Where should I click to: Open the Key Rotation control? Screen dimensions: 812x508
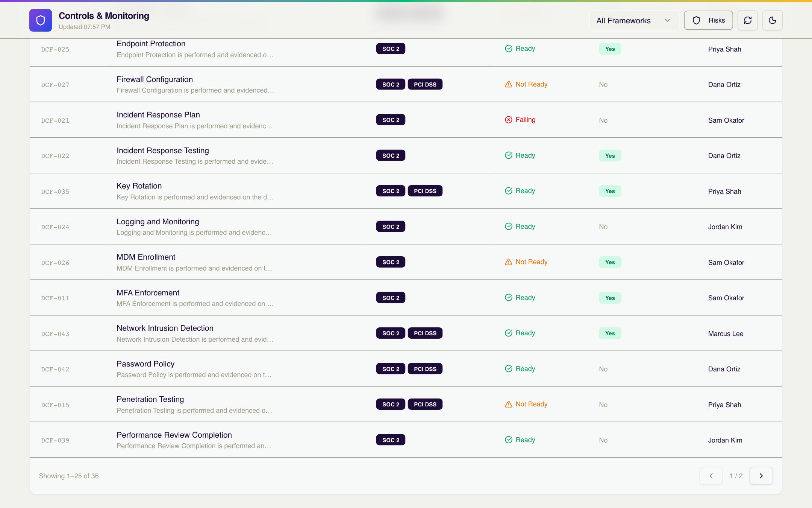click(x=139, y=186)
